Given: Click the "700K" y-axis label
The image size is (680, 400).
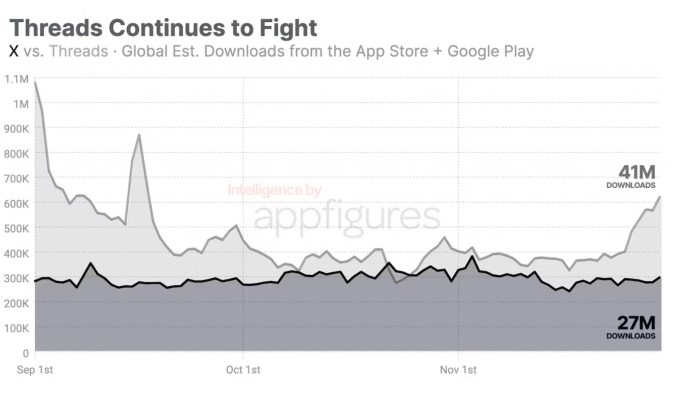Looking at the screenshot, I should point(15,178).
